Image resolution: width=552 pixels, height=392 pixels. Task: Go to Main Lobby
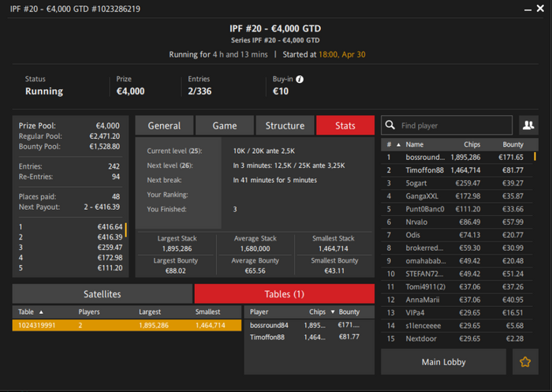tap(443, 362)
